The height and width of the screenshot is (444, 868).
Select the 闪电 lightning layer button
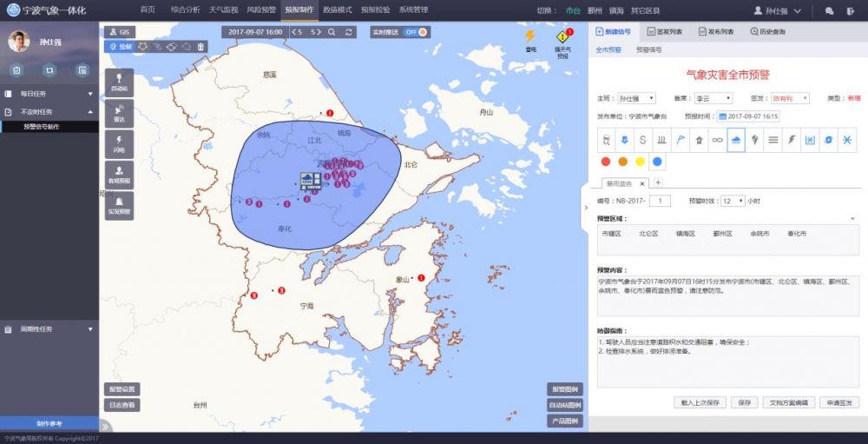tap(119, 143)
